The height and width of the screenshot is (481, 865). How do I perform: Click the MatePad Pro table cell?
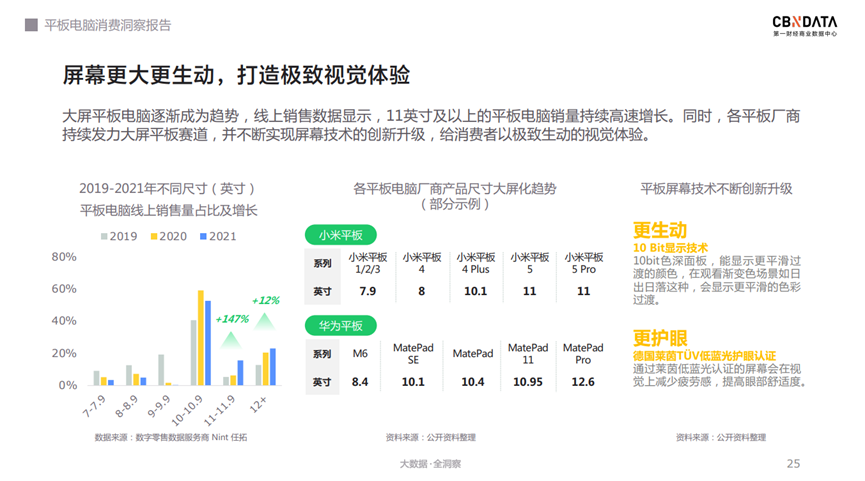583,354
